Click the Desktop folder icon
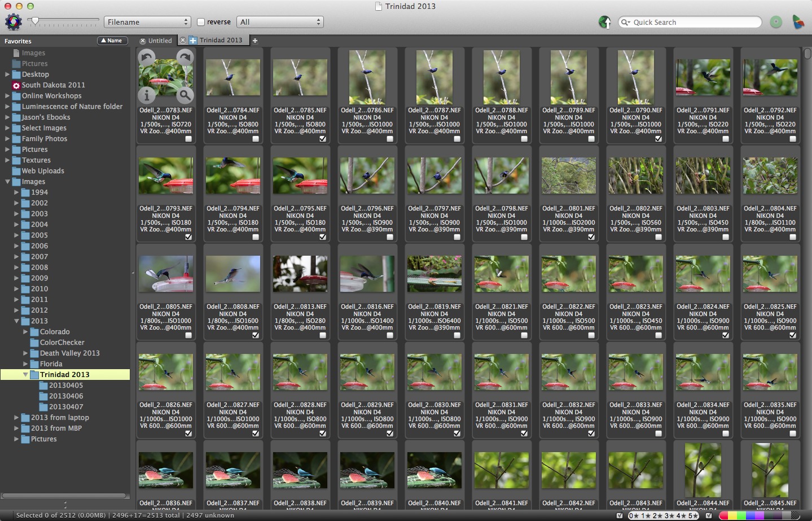Screen dimensions: 812x521 click(x=16, y=75)
